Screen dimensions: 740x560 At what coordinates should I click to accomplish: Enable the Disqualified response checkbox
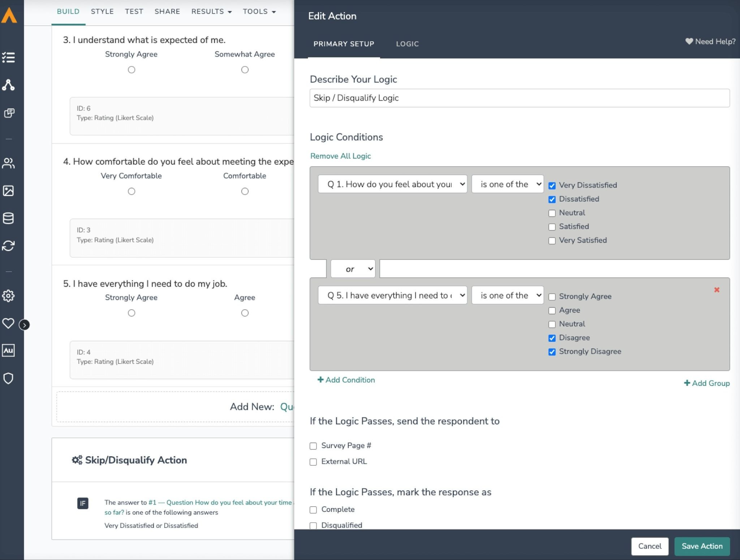tap(313, 525)
